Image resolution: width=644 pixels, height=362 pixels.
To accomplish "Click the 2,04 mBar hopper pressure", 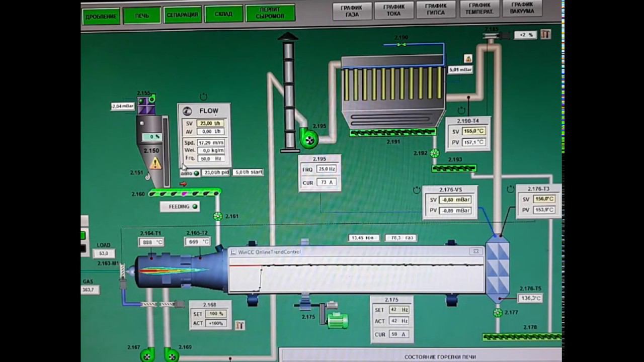I will click(x=123, y=106).
